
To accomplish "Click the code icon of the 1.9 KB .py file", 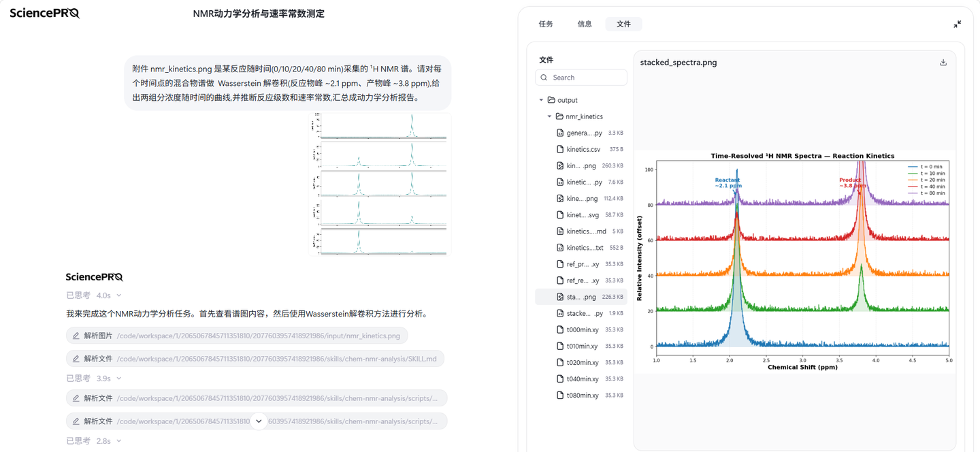I will (560, 313).
